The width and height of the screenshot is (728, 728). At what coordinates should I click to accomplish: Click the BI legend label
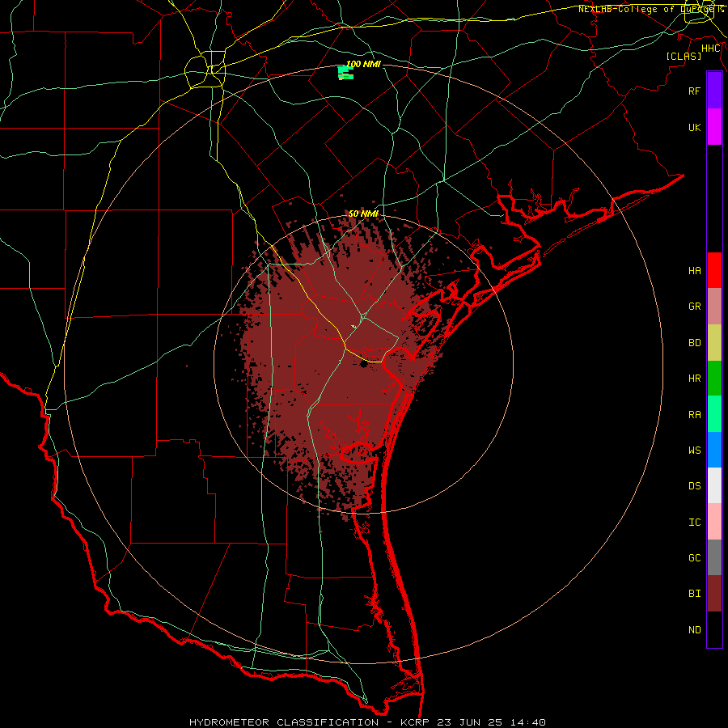tap(694, 594)
